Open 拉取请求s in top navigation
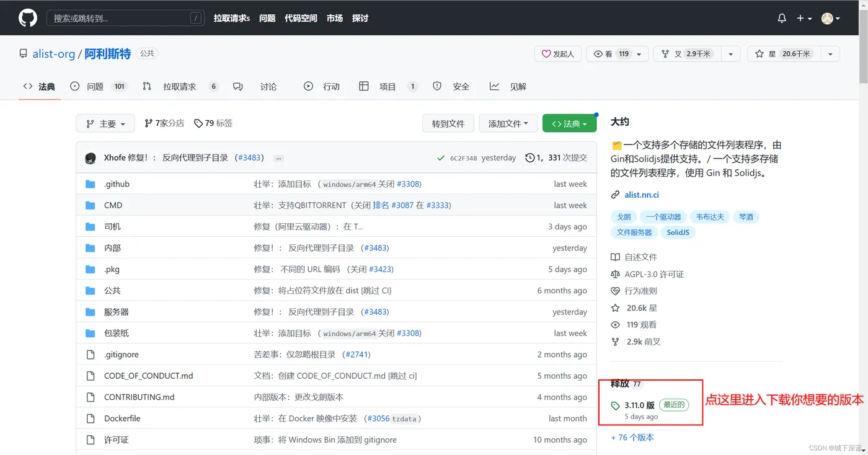This screenshot has height=455, width=868. coord(232,18)
